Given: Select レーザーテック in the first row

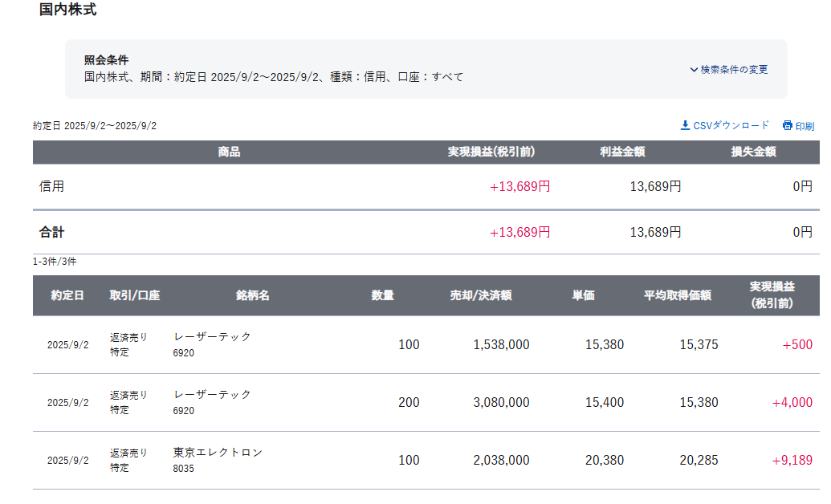Looking at the screenshot, I should [x=213, y=337].
